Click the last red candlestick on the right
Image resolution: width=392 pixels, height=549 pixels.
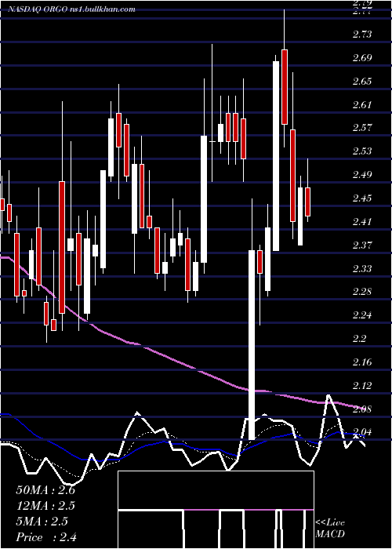(307, 202)
